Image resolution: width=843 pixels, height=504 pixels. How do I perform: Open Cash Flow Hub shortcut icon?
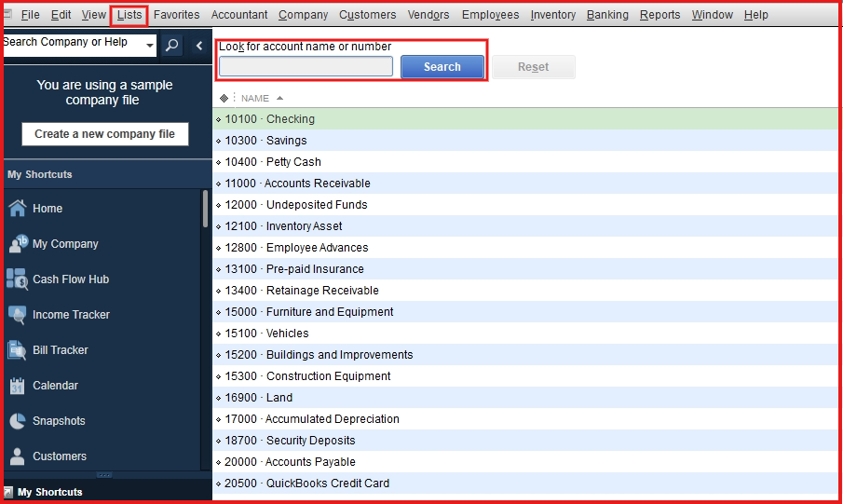(x=17, y=279)
